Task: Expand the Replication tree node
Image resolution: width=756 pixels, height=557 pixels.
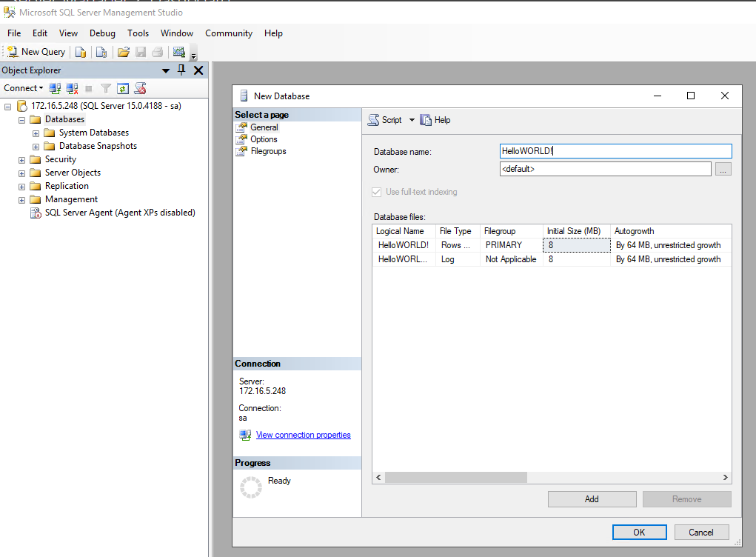Action: click(x=21, y=187)
